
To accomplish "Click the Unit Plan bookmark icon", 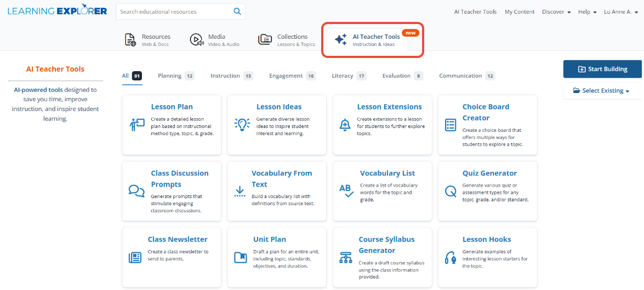I will click(x=240, y=257).
